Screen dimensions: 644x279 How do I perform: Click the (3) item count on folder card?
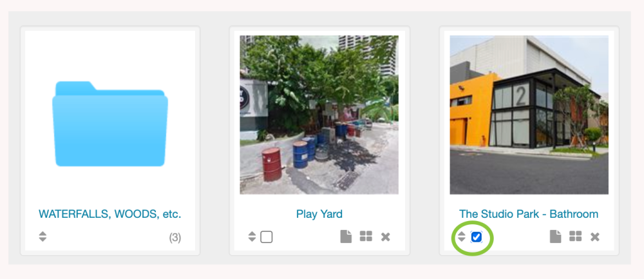(x=175, y=238)
